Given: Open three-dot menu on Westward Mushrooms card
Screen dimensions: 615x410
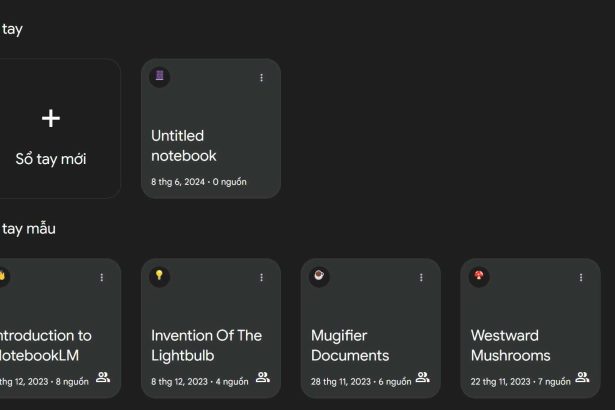Looking at the screenshot, I should [x=581, y=278].
